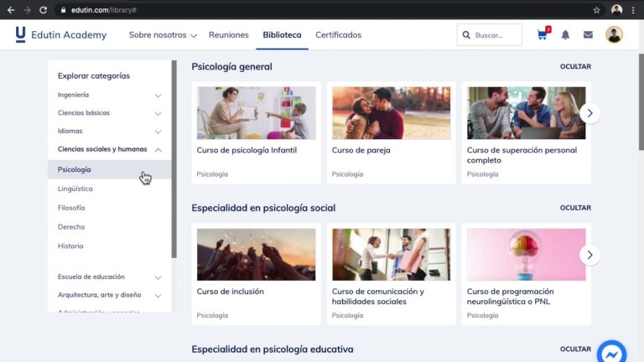Click the browser address bar URL
This screenshot has width=644, height=362.
point(103,10)
